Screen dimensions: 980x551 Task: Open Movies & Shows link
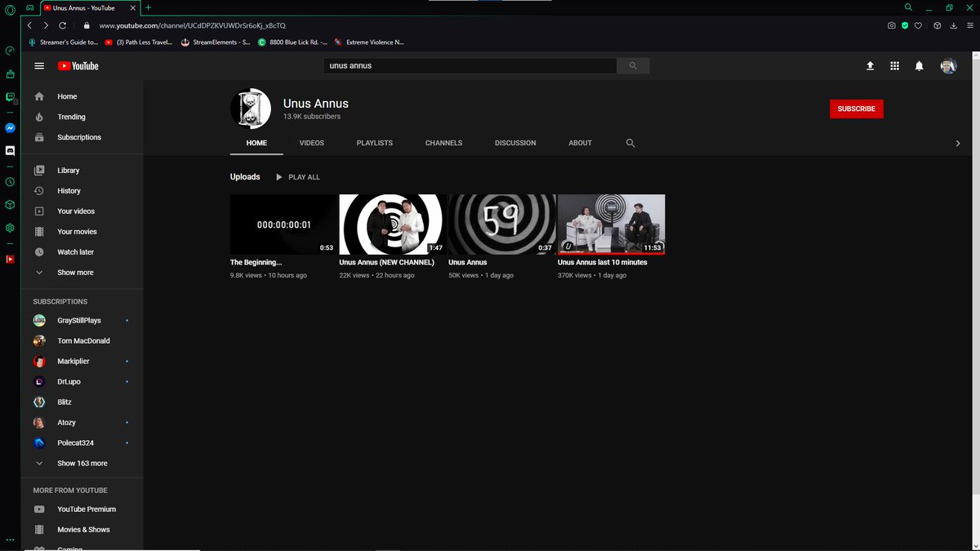82,530
